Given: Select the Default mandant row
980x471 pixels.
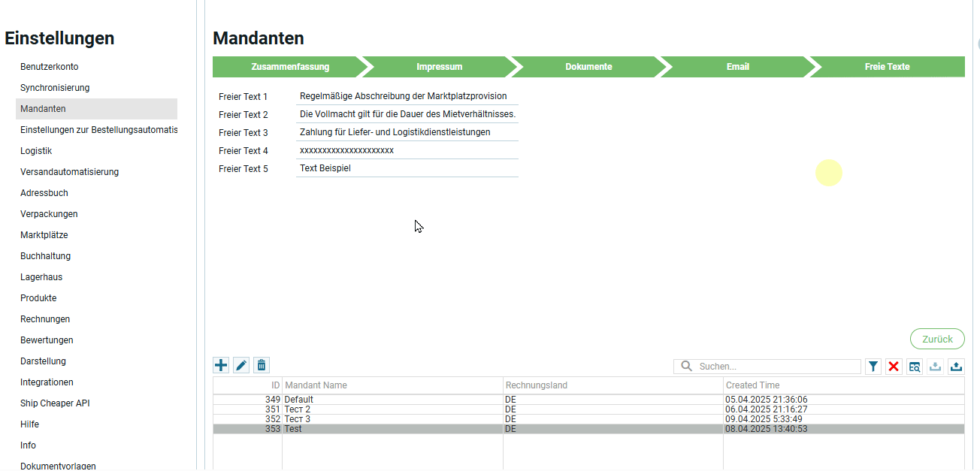Looking at the screenshot, I should [x=391, y=400].
